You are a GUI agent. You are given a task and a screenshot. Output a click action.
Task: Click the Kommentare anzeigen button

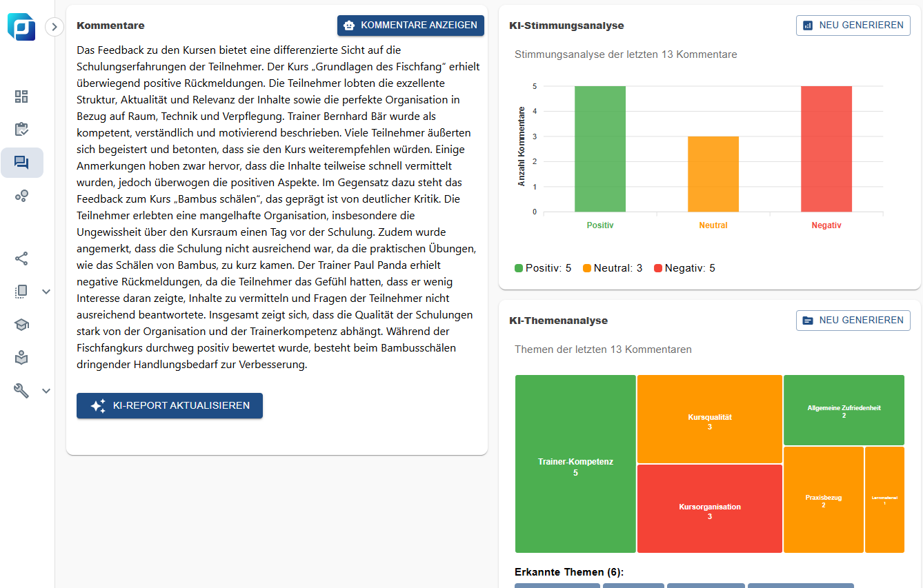(410, 26)
